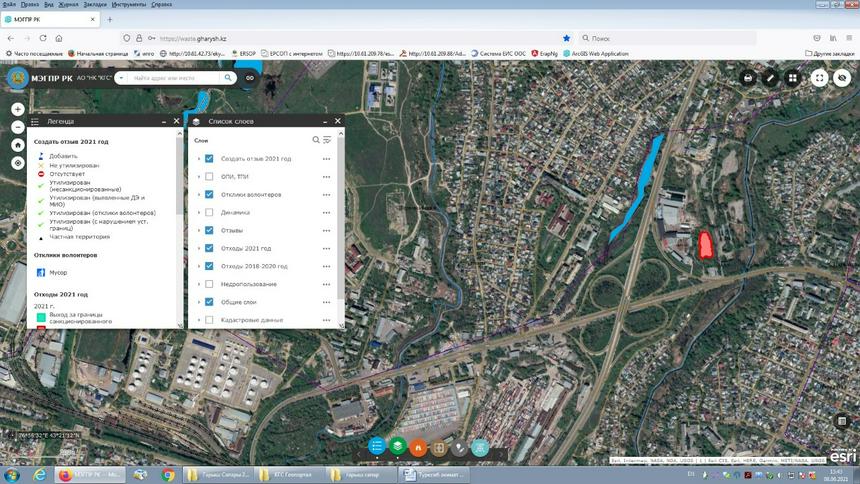Screen dimensions: 860x484
Task: Enable the ОПИ, ТПИ layer checkbox
Action: 209,177
